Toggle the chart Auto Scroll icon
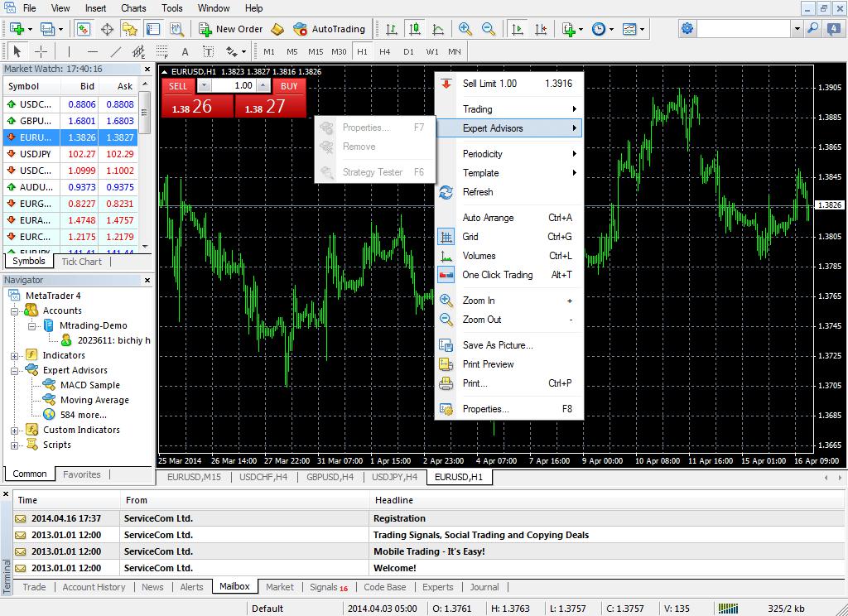 (x=517, y=29)
